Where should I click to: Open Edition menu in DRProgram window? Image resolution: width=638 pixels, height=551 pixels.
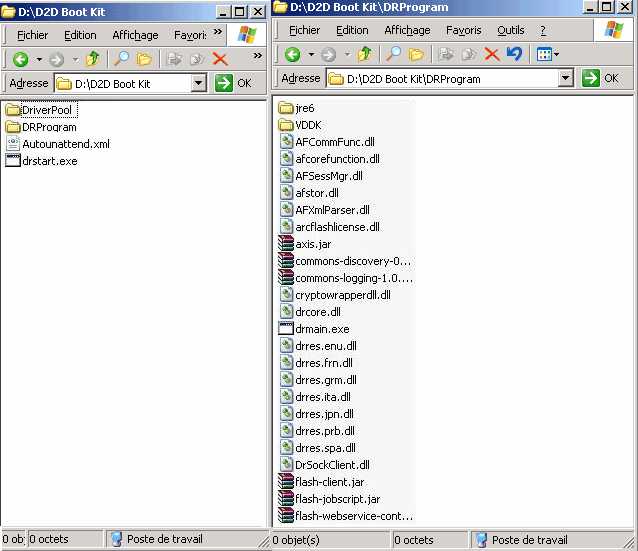coord(352,31)
